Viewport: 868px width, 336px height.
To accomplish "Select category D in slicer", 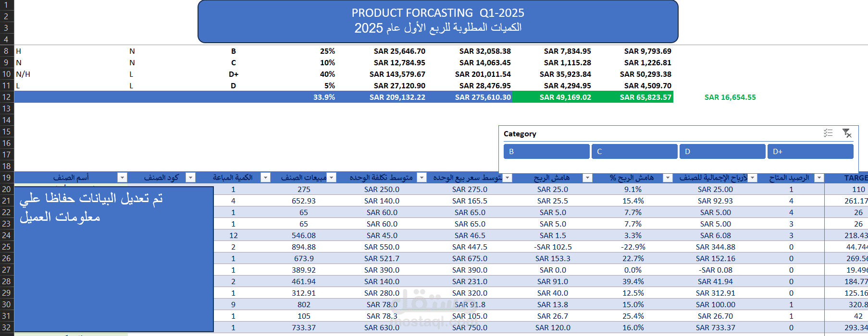I will click(722, 151).
